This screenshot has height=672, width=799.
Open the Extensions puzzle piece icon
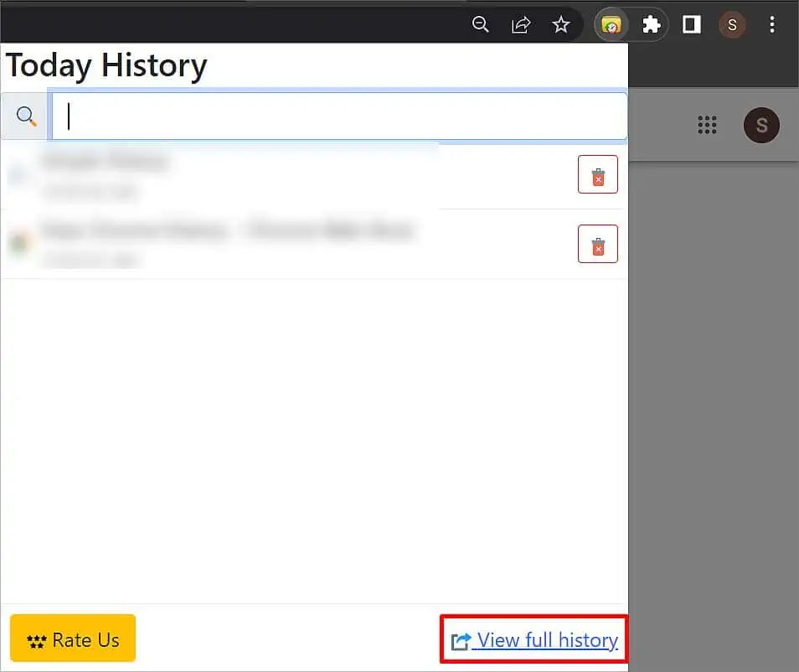(x=652, y=24)
